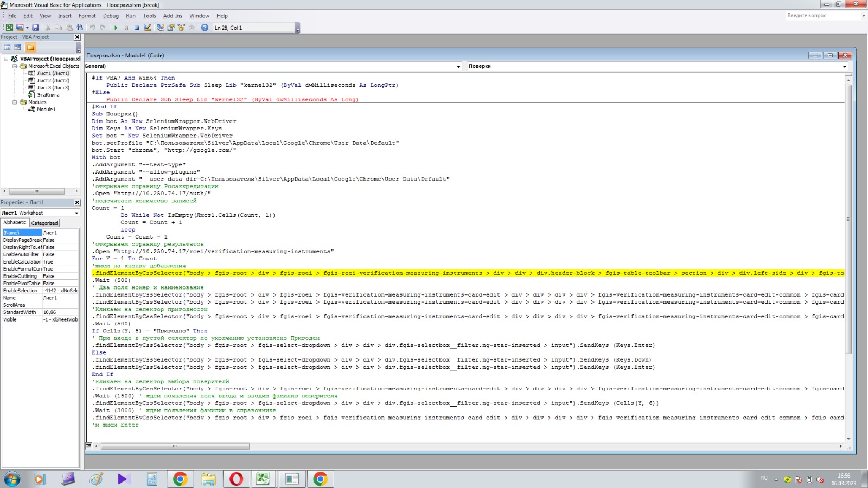Open Opera browser from the taskbar
Viewport: 868px width, 488px height.
click(236, 479)
